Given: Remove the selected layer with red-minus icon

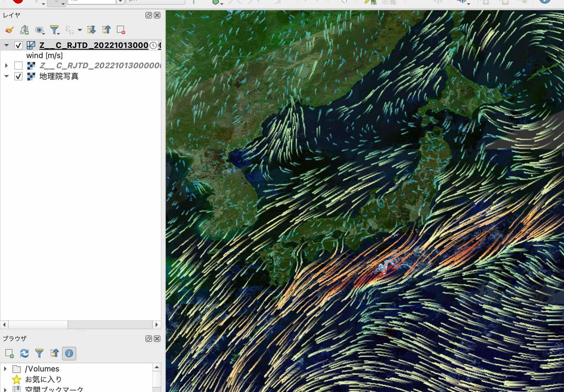Looking at the screenshot, I should [121, 30].
